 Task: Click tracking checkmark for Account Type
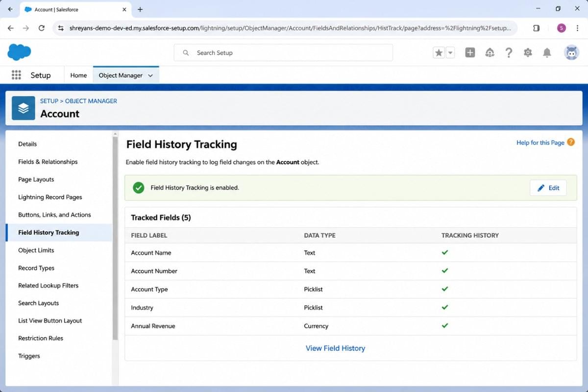click(x=445, y=289)
